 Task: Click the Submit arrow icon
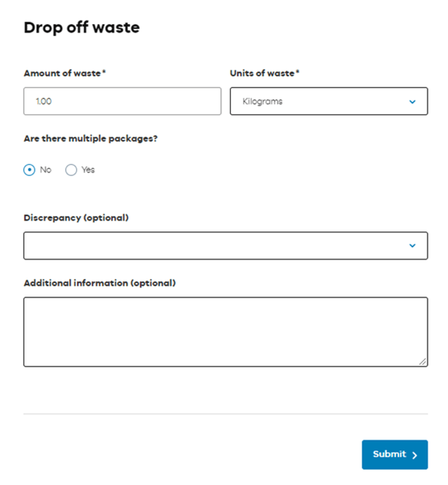point(414,455)
